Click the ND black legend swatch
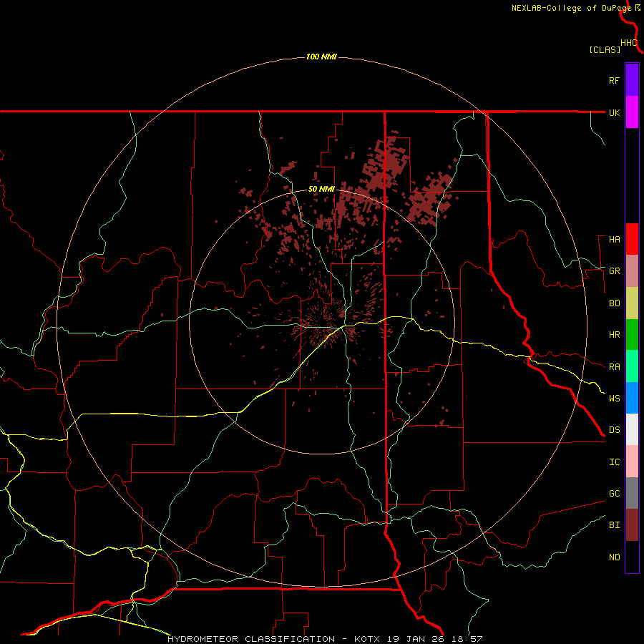Image resolution: width=644 pixels, height=644 pixels. pos(632,557)
